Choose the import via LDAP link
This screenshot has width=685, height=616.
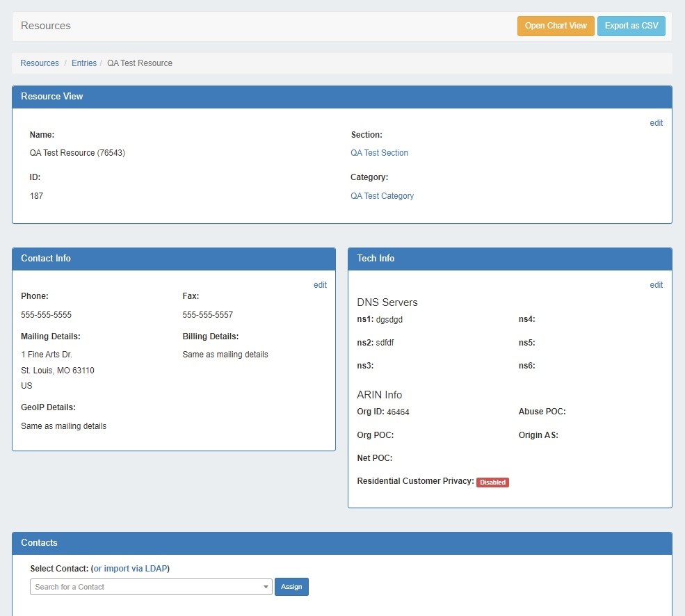click(130, 569)
